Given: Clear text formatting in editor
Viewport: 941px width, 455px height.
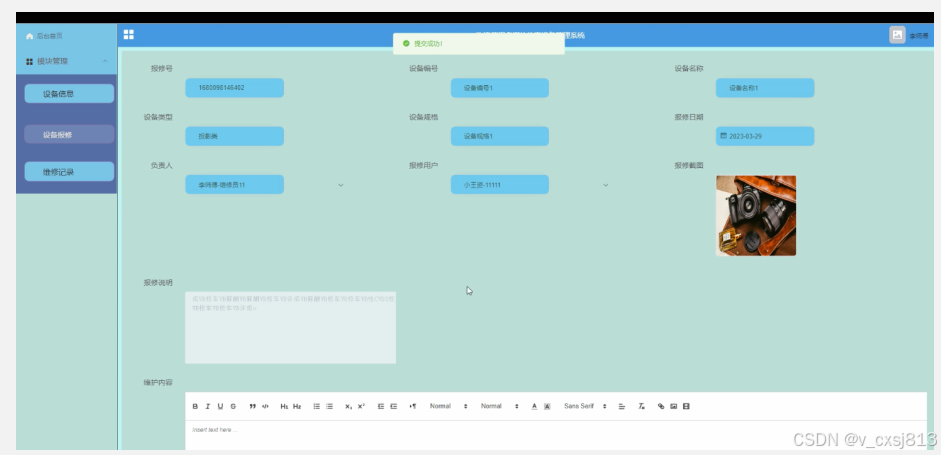Looking at the screenshot, I should (641, 406).
